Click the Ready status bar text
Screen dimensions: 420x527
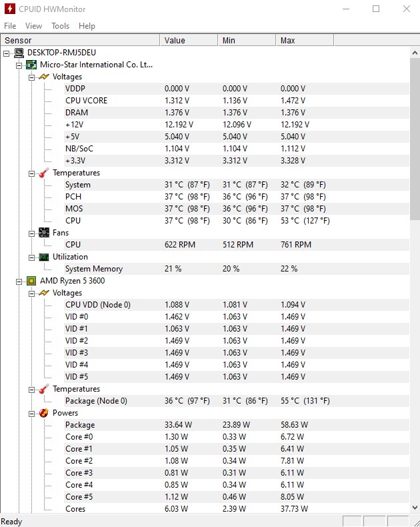[11, 521]
